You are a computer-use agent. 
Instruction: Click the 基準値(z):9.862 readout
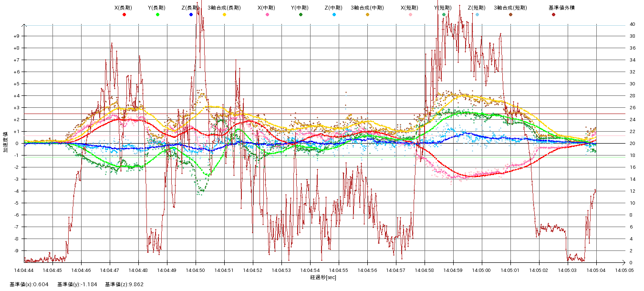click(x=124, y=284)
